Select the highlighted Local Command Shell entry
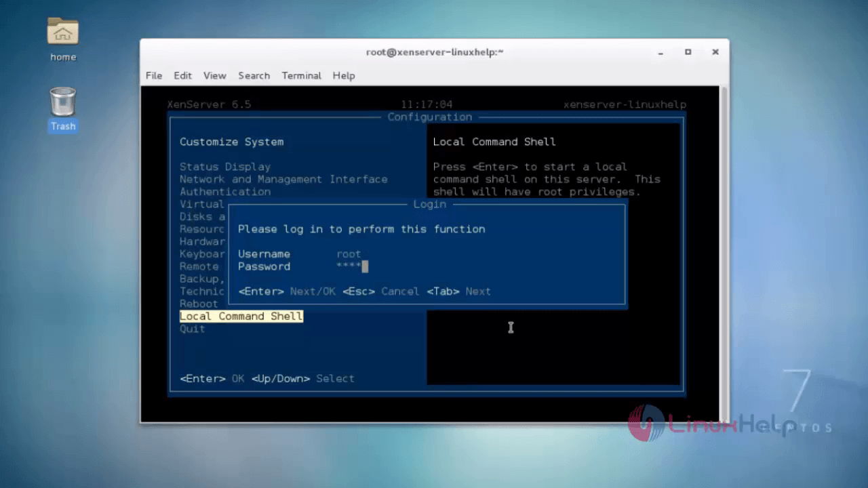The width and height of the screenshot is (868, 488). (241, 317)
